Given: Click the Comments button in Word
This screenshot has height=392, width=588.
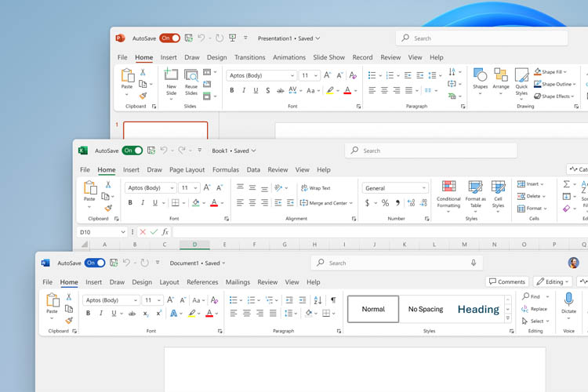Looking at the screenshot, I should pos(507,281).
